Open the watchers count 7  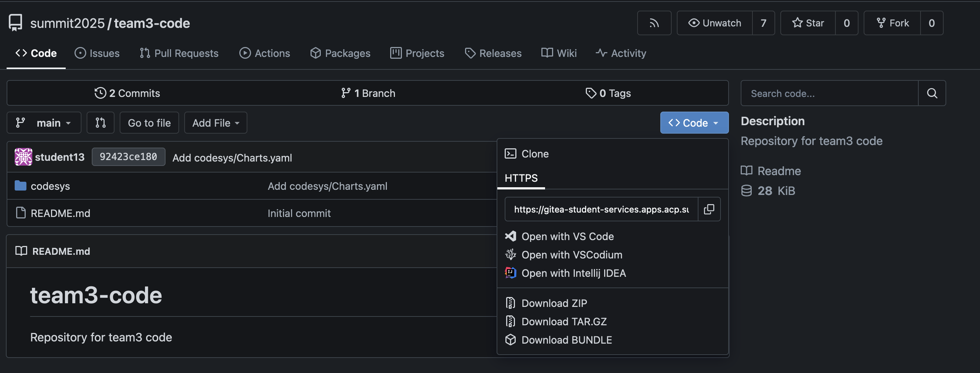point(763,23)
